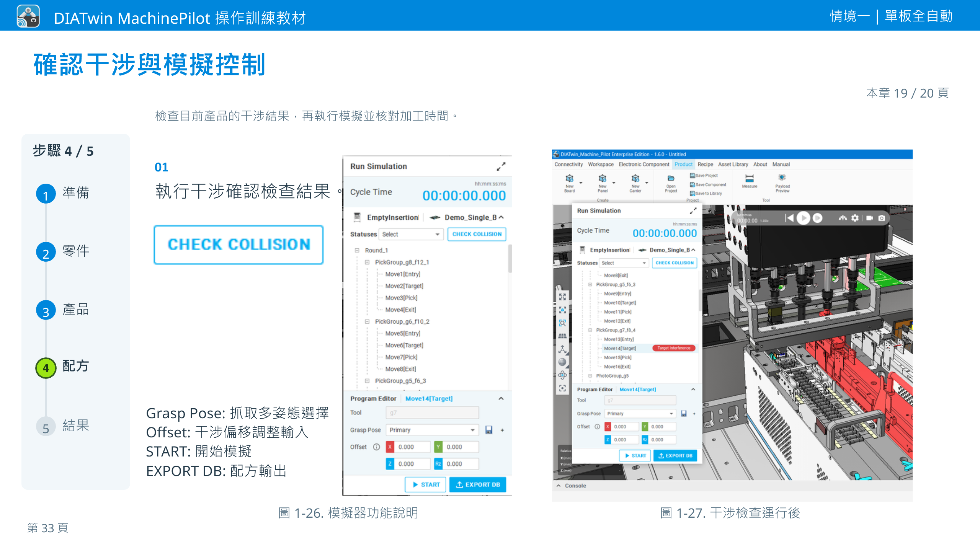Open the Workspace menu
This screenshot has width=980, height=551.
(x=601, y=165)
